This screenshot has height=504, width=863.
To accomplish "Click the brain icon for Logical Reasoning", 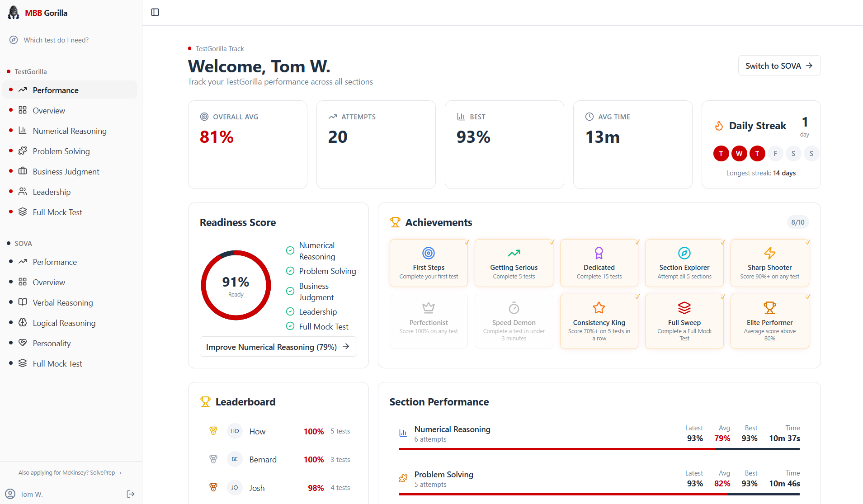I will (23, 323).
